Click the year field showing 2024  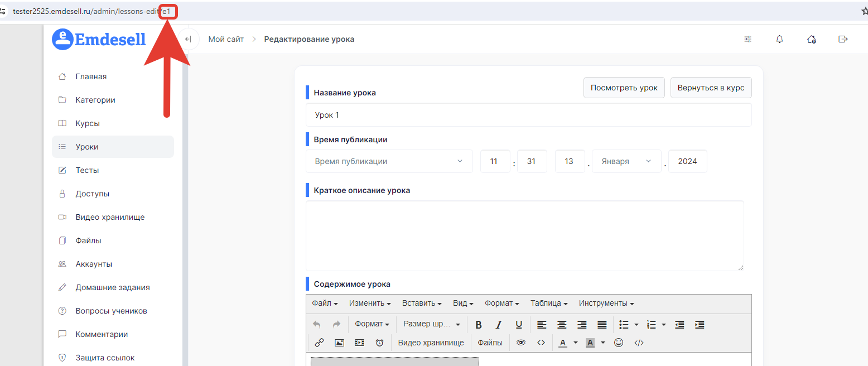pyautogui.click(x=688, y=161)
